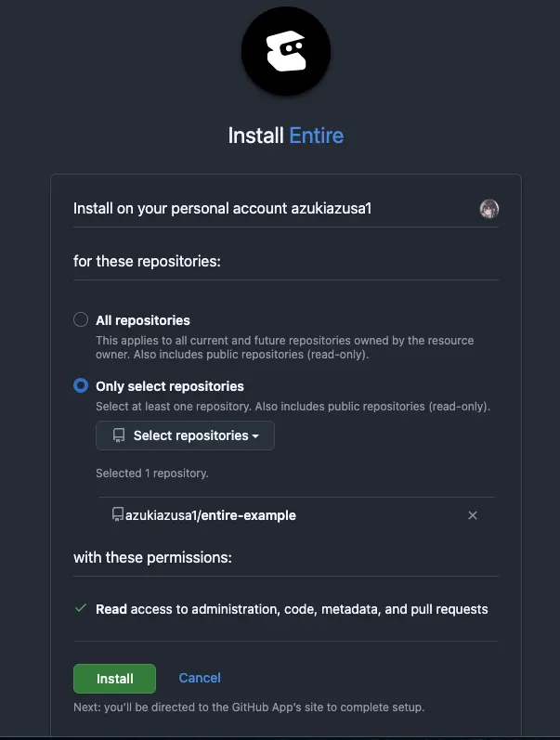The image size is (560, 740).
Task: Click the azukiazusa1/entire-example repository name
Action: click(x=211, y=515)
